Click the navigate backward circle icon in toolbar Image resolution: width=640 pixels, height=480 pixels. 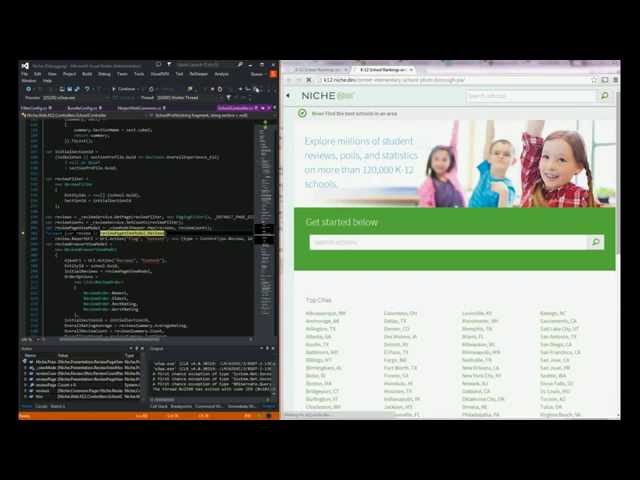(x=29, y=89)
